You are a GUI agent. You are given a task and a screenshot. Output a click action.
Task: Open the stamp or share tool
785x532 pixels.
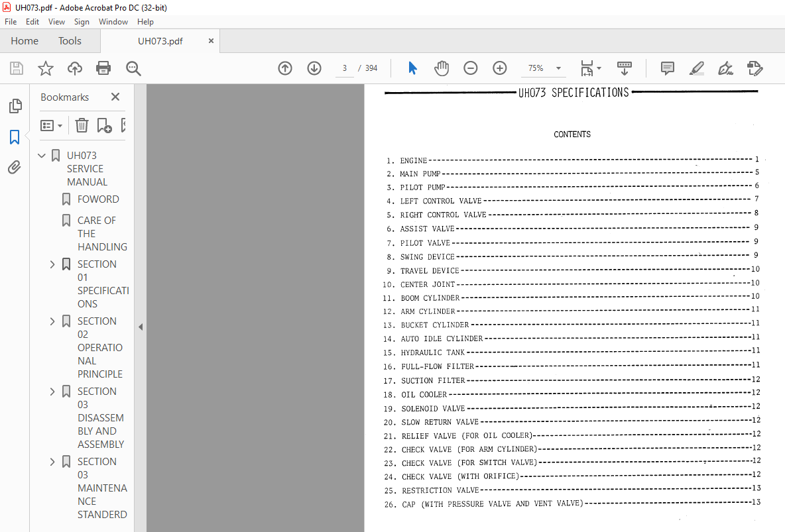pos(755,68)
